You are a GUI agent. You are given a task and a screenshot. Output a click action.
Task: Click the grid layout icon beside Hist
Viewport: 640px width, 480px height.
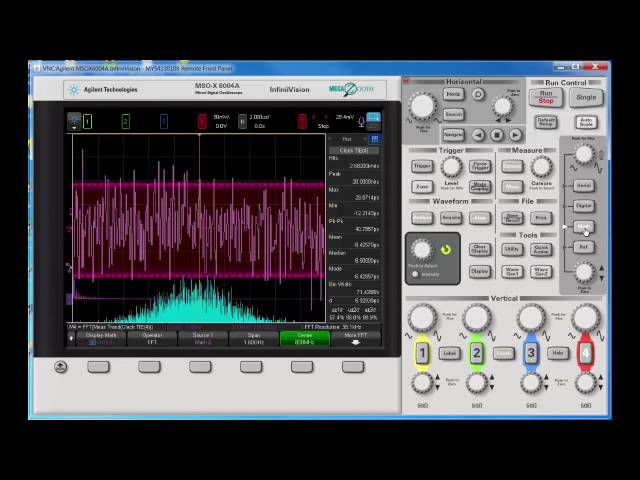pyautogui.click(x=375, y=139)
